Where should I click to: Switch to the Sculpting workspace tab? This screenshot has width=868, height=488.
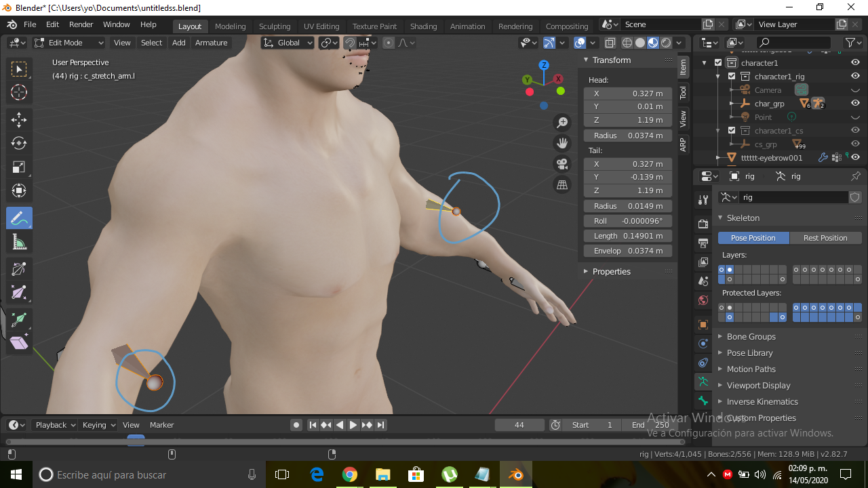(275, 26)
